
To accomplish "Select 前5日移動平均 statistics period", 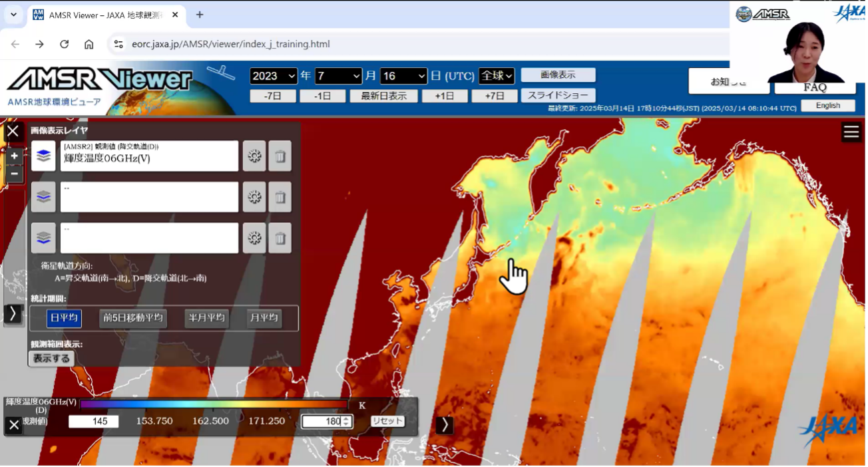I will pos(132,318).
